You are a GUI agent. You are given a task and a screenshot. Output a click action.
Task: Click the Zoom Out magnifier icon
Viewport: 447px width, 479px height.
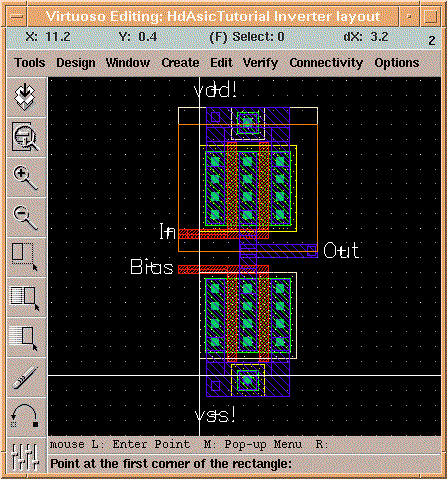[26, 217]
